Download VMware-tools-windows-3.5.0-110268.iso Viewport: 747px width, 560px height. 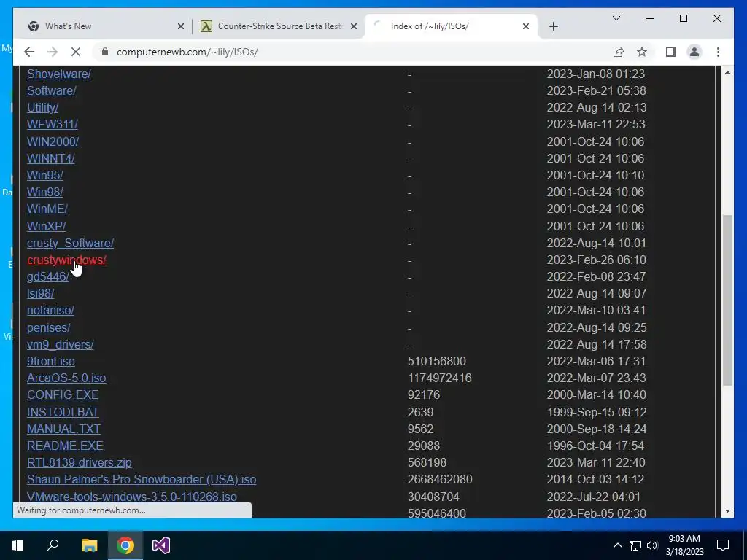click(132, 497)
